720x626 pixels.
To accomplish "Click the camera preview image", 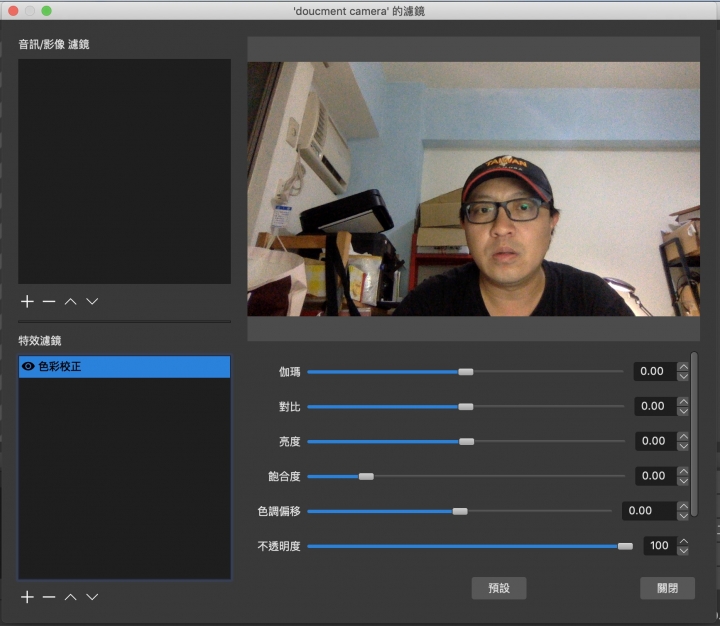I will (x=473, y=189).
